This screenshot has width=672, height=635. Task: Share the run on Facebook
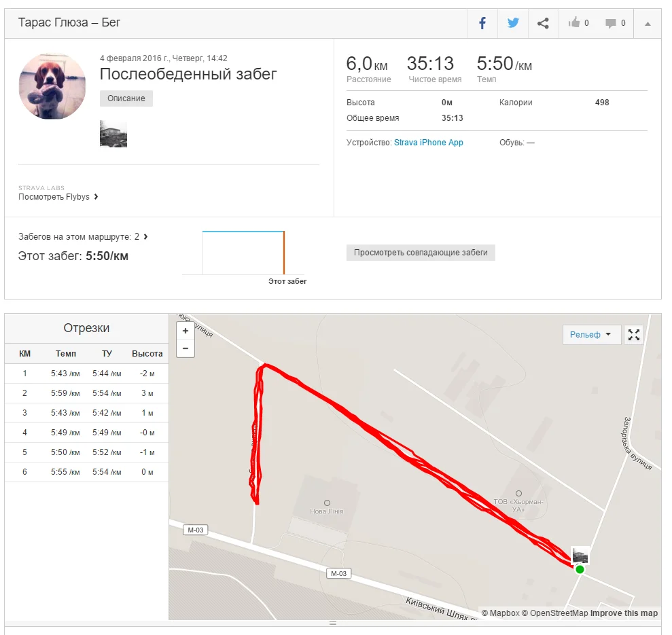pyautogui.click(x=482, y=23)
